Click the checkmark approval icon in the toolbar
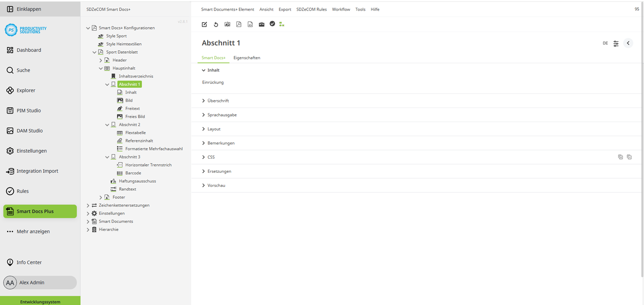 273,24
